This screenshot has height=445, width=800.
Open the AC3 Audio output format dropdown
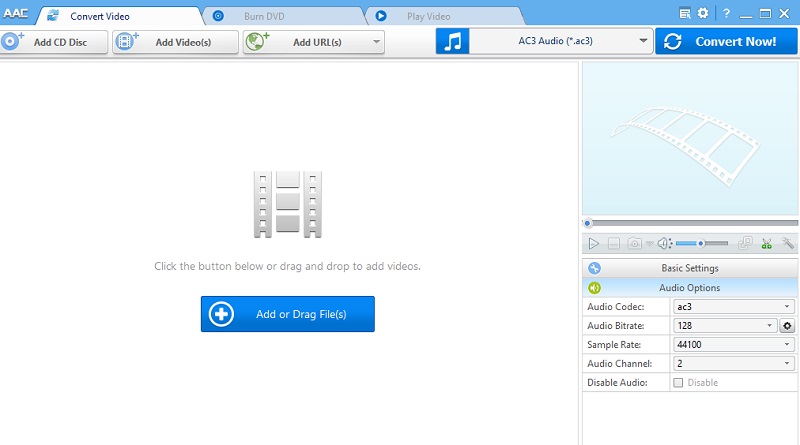(x=561, y=41)
